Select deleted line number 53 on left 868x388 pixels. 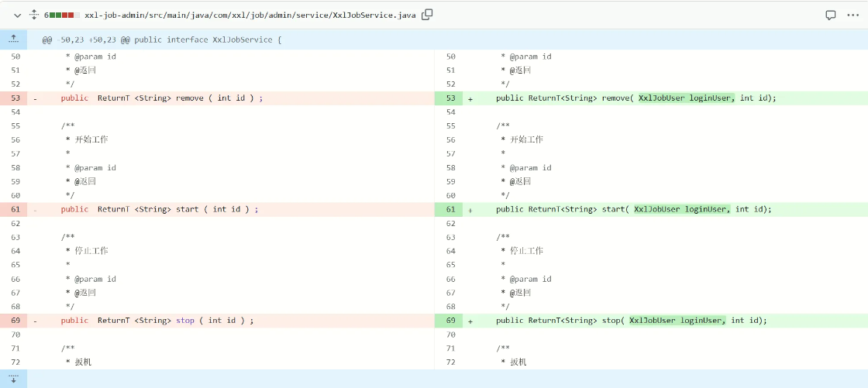[15, 98]
